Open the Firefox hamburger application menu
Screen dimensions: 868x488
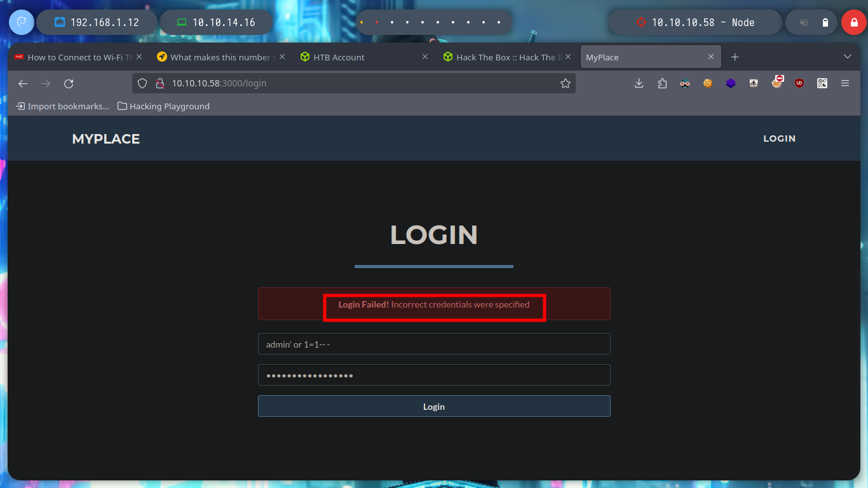(x=845, y=83)
